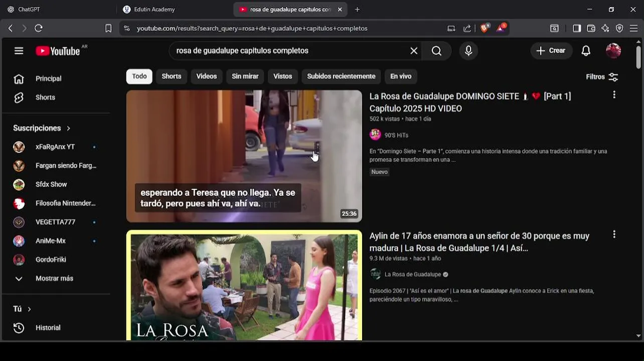The width and height of the screenshot is (644, 361).
Task: Open La Rosa de Guadalupe channel avatar
Action: coord(375,274)
